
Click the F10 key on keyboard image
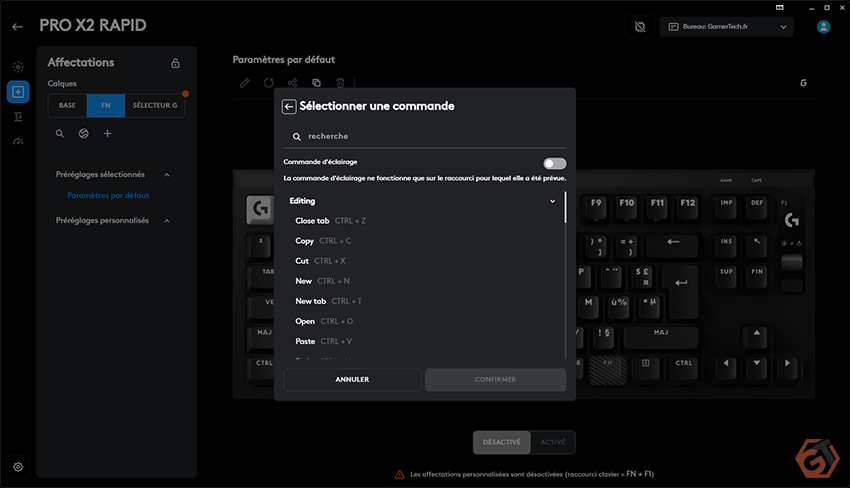point(627,207)
